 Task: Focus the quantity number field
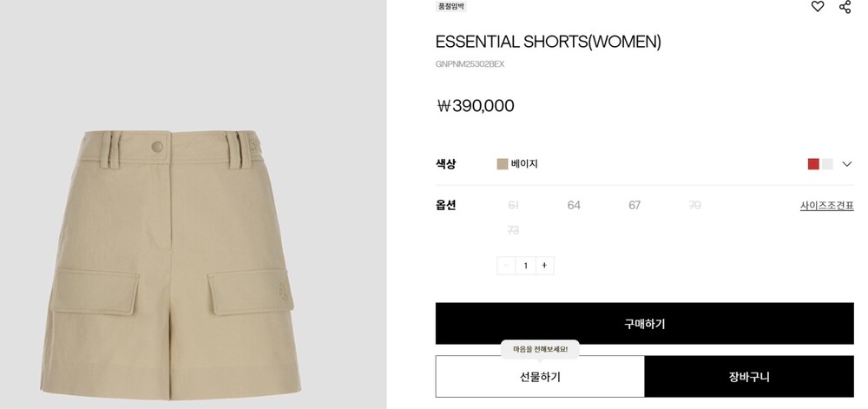click(x=525, y=266)
